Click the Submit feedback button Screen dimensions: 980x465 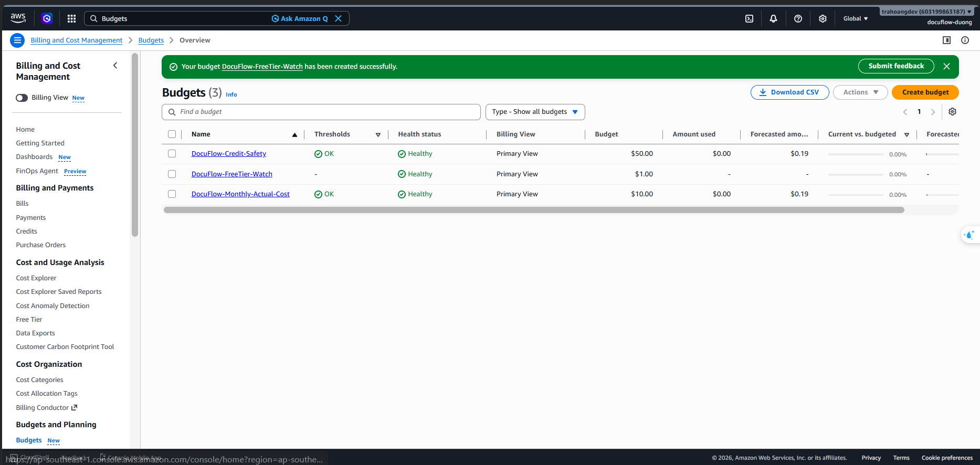[896, 66]
